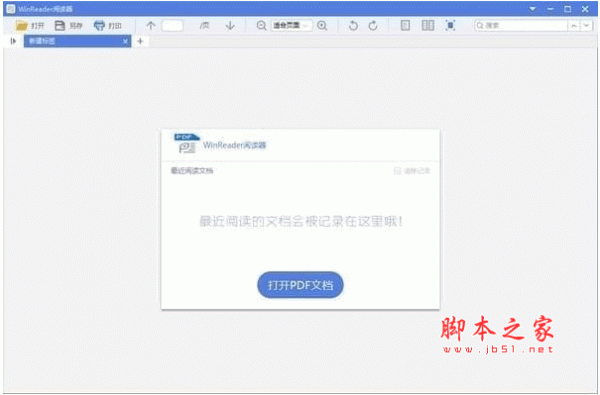600x395 pixels.
Task: Maximize the WinReader window
Action: tap(567, 9)
